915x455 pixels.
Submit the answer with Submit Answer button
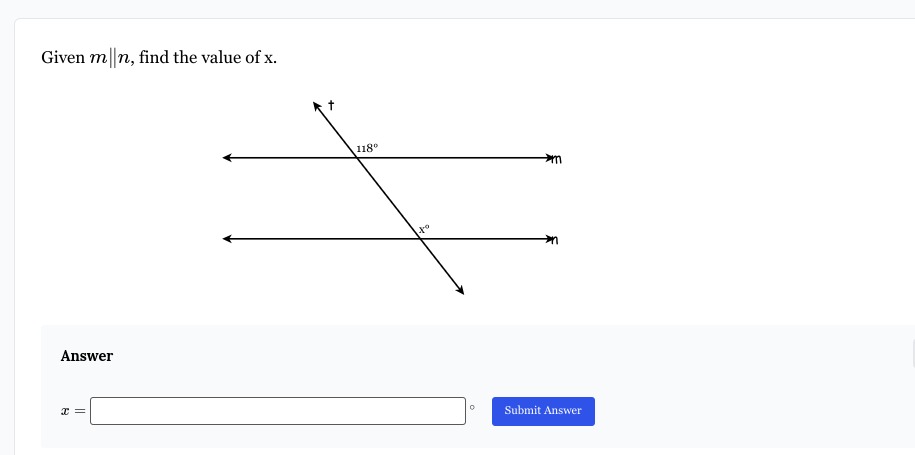543,411
